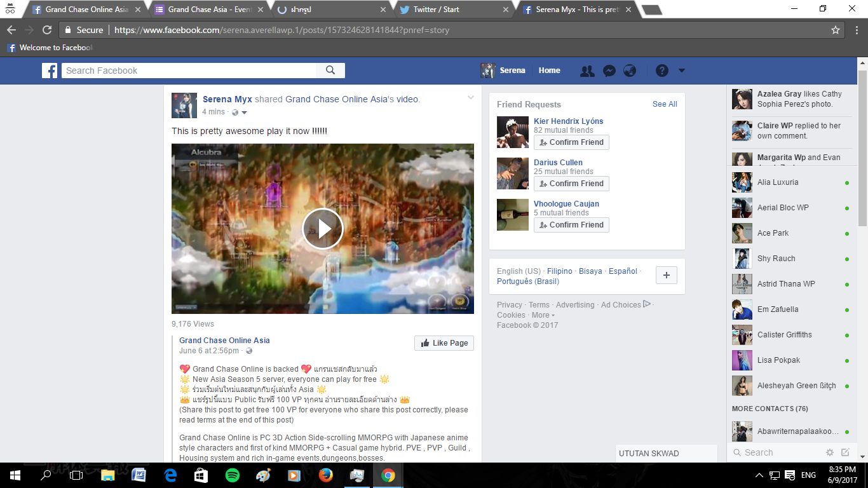Open chat settings gear in chat sidebar
This screenshot has width=868, height=488.
pyautogui.click(x=830, y=452)
